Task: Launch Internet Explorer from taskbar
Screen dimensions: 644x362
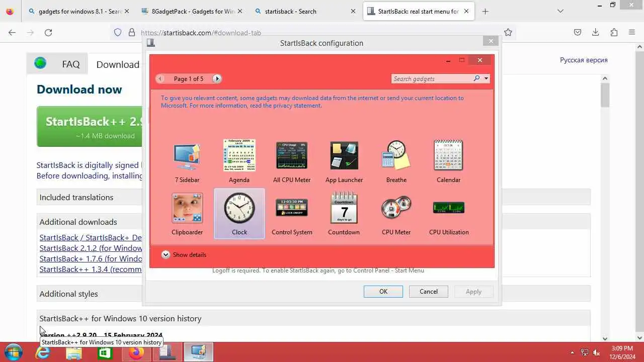Action: [43, 352]
